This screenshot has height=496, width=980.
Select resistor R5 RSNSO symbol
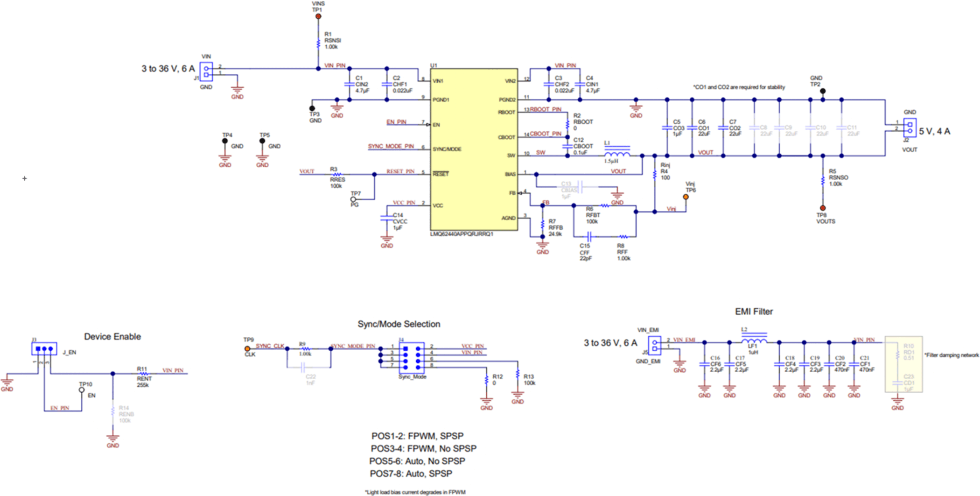click(823, 180)
